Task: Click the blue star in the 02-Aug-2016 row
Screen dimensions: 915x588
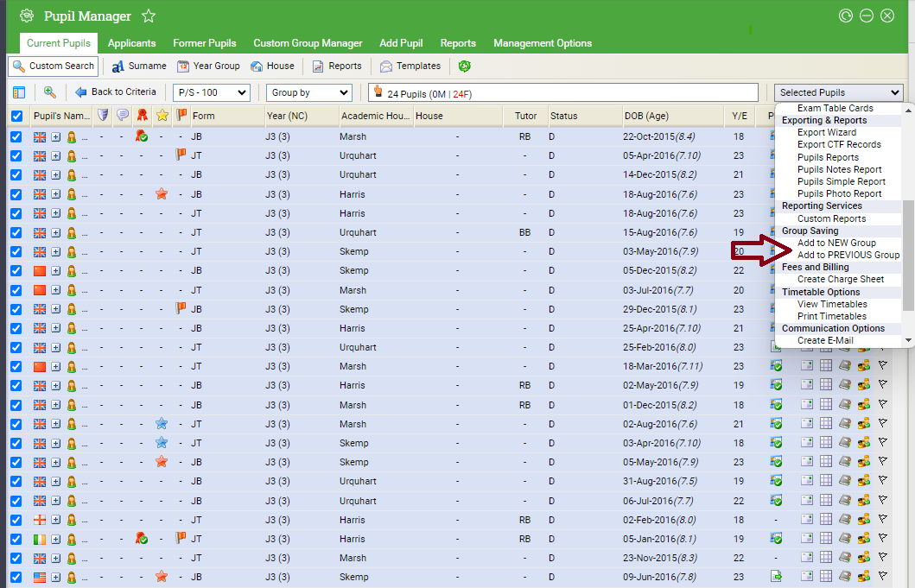Action: click(162, 424)
